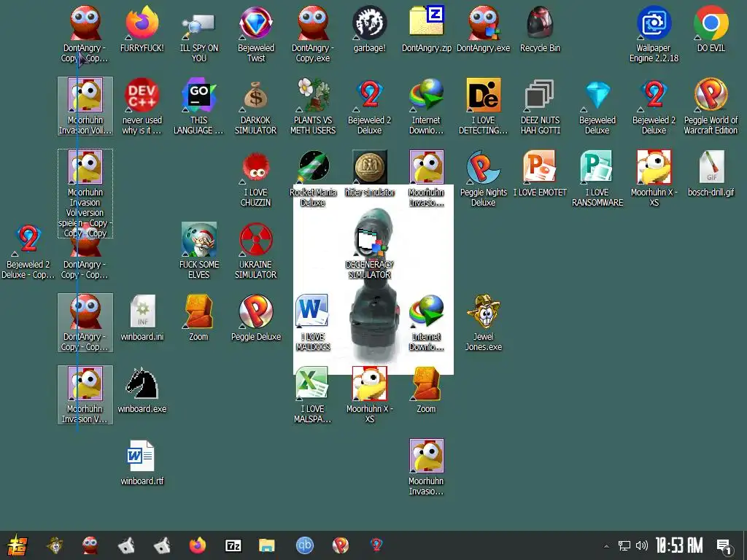This screenshot has width=747, height=560.
Task: Select the DontAngry - Copy.exe icon
Action: coord(312,34)
